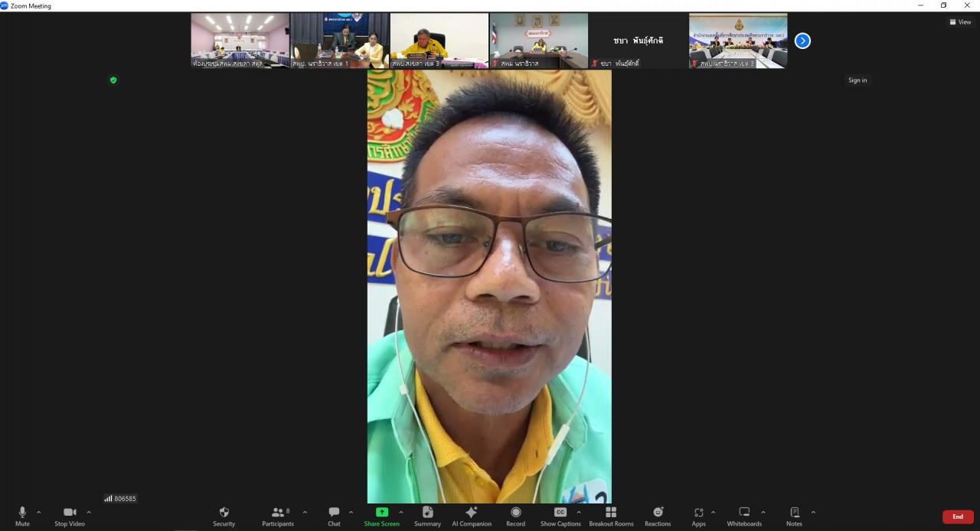980x531 pixels.
Task: End the meeting
Action: click(958, 517)
